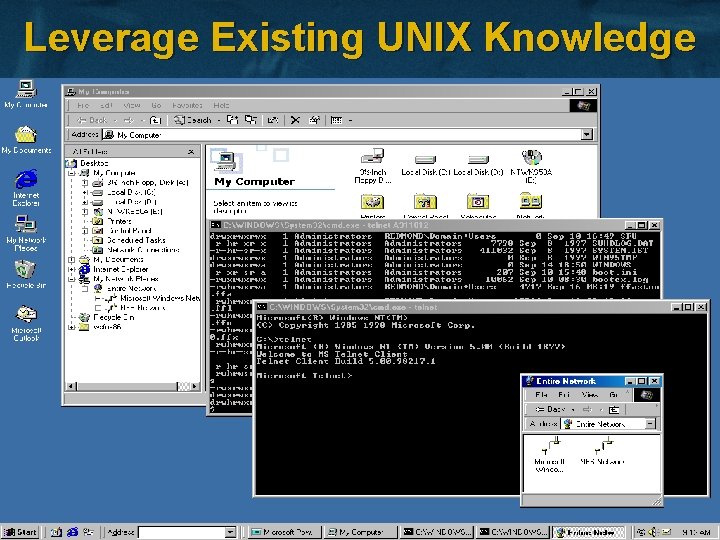Collapse My Network Places tree node

coord(72,279)
